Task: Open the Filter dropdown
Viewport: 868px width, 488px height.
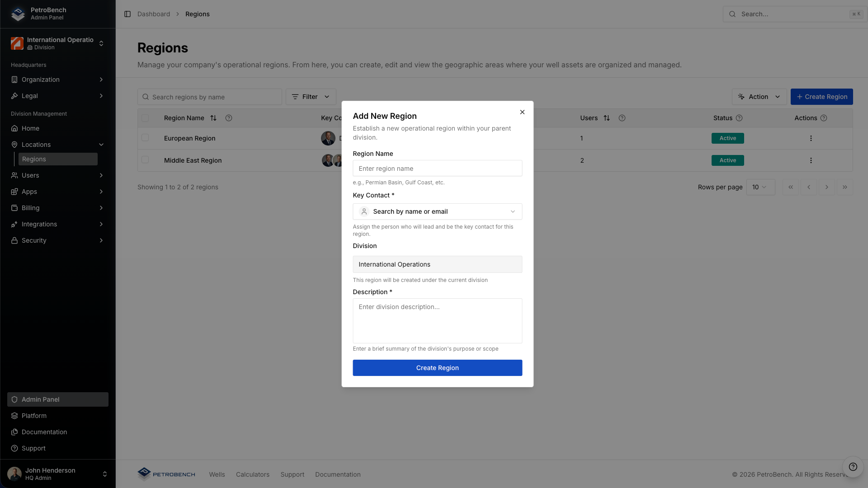Action: tap(311, 97)
